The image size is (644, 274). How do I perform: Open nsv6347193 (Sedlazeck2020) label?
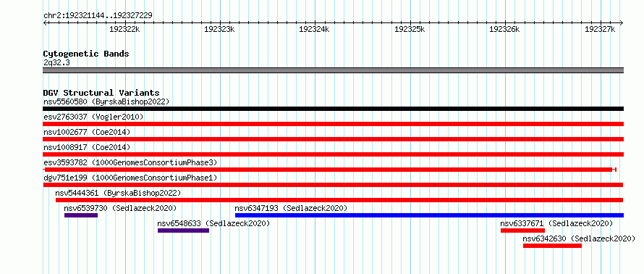pos(291,208)
